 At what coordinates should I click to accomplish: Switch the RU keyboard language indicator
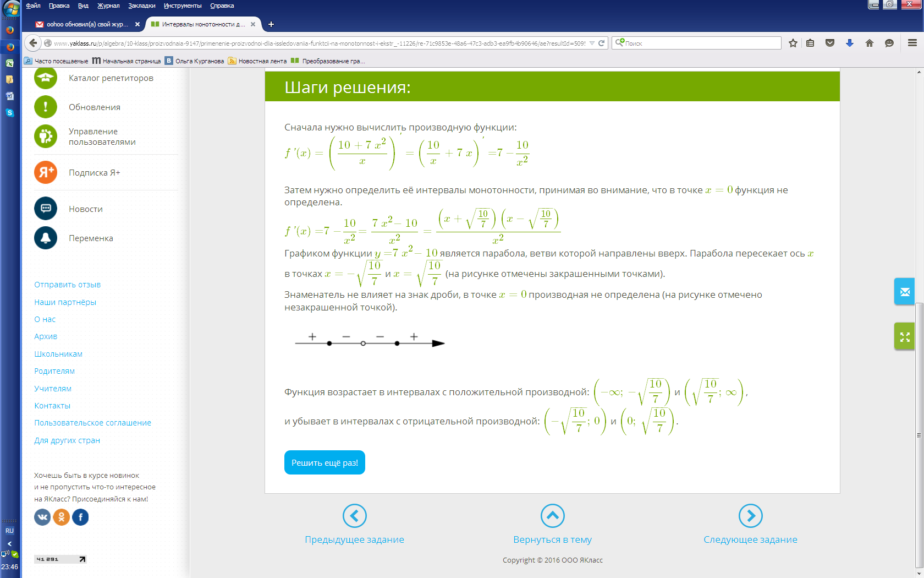point(9,531)
